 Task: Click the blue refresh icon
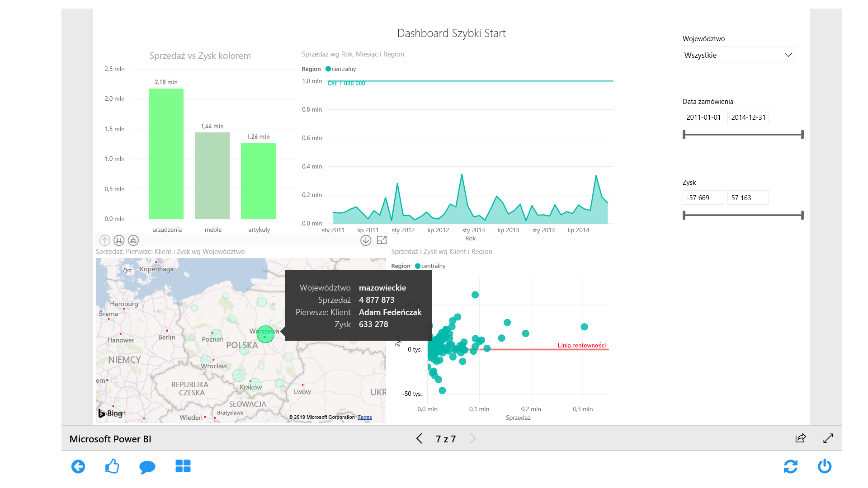(790, 466)
